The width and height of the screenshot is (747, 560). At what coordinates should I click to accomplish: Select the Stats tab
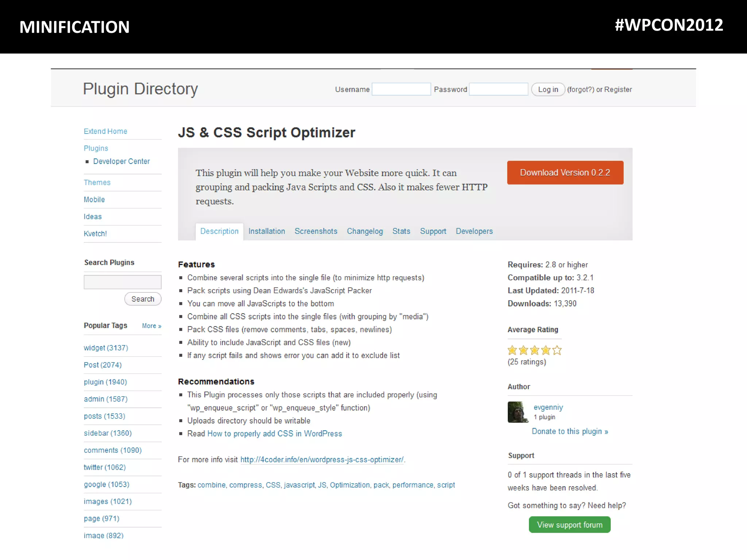(401, 231)
